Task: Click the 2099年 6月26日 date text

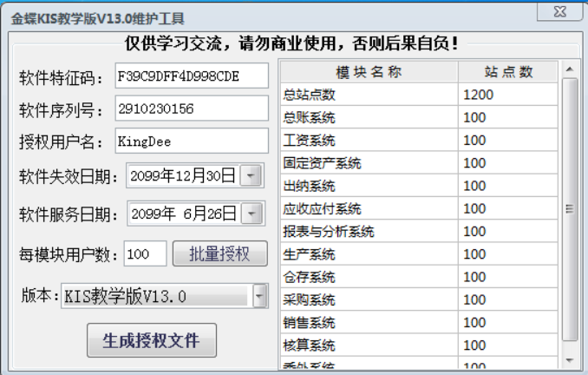Action: point(184,214)
